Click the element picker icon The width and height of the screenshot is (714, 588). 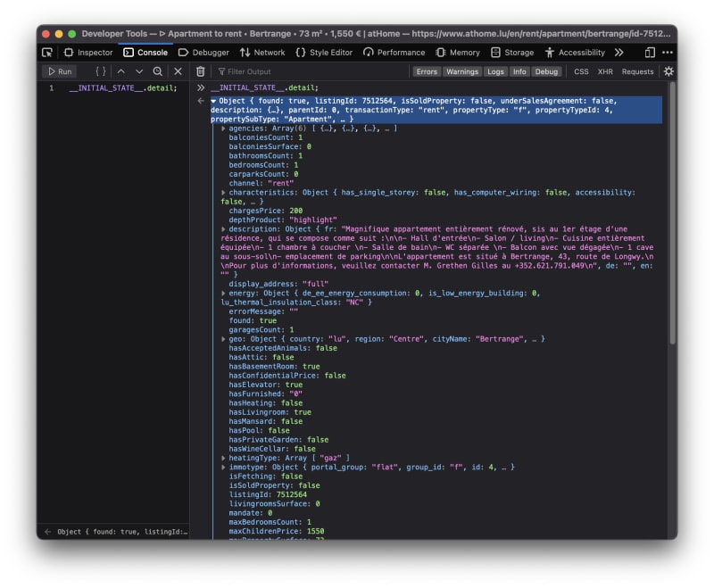(48, 53)
